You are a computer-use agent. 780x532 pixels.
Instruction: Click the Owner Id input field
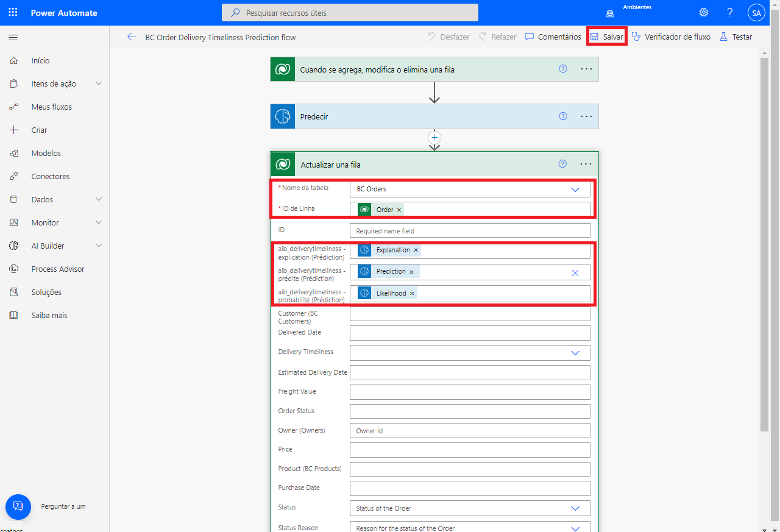click(x=470, y=430)
